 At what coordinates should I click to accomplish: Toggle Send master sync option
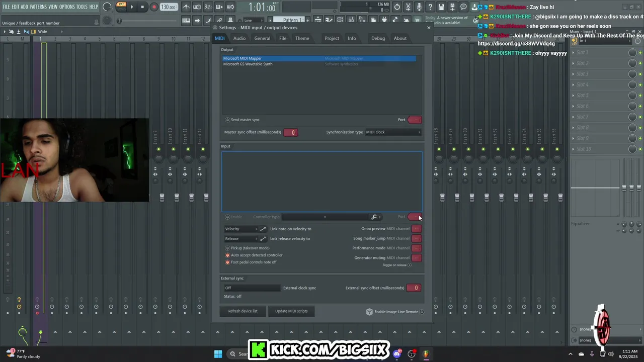[227, 120]
